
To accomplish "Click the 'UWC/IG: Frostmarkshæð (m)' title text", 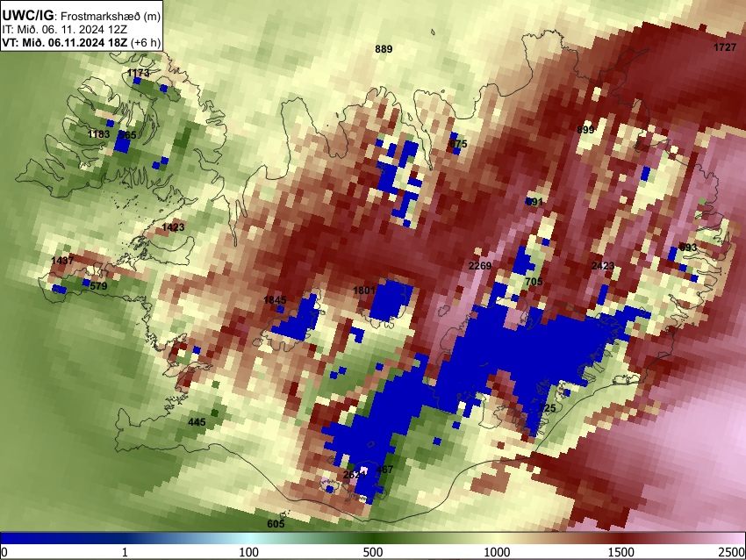I will tap(82, 15).
